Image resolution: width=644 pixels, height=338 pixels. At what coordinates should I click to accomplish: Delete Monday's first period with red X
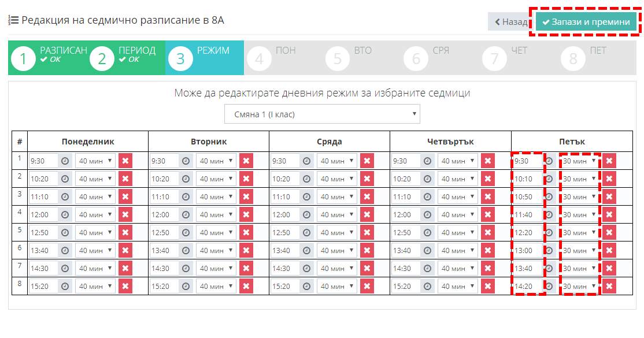tap(125, 161)
